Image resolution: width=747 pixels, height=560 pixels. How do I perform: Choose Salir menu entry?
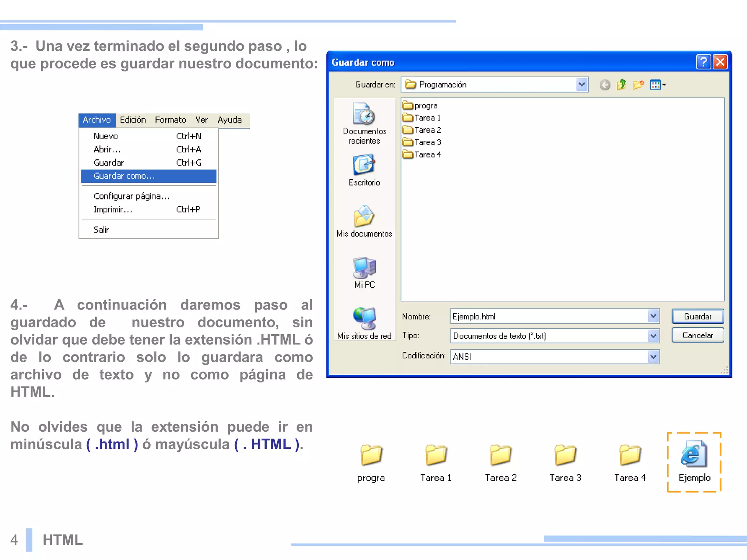(148, 230)
